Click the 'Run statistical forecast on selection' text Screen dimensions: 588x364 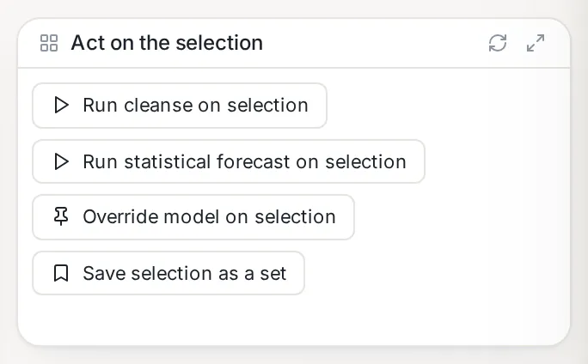click(x=244, y=161)
